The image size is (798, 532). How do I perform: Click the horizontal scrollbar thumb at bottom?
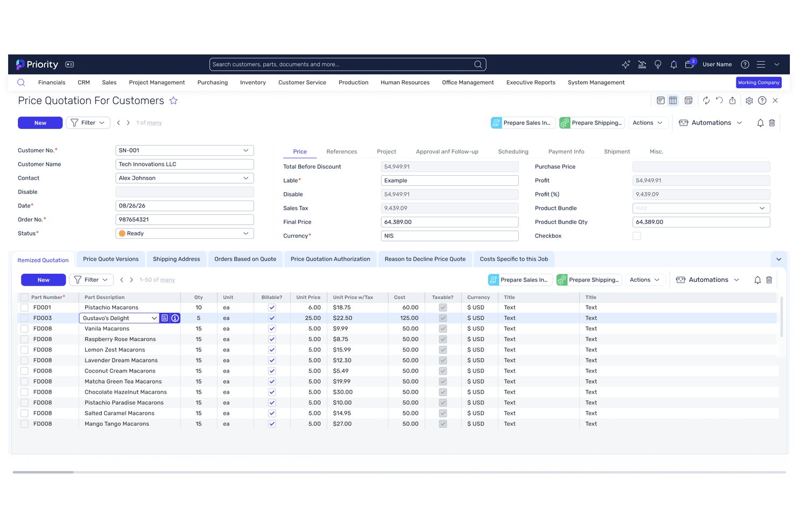43,472
